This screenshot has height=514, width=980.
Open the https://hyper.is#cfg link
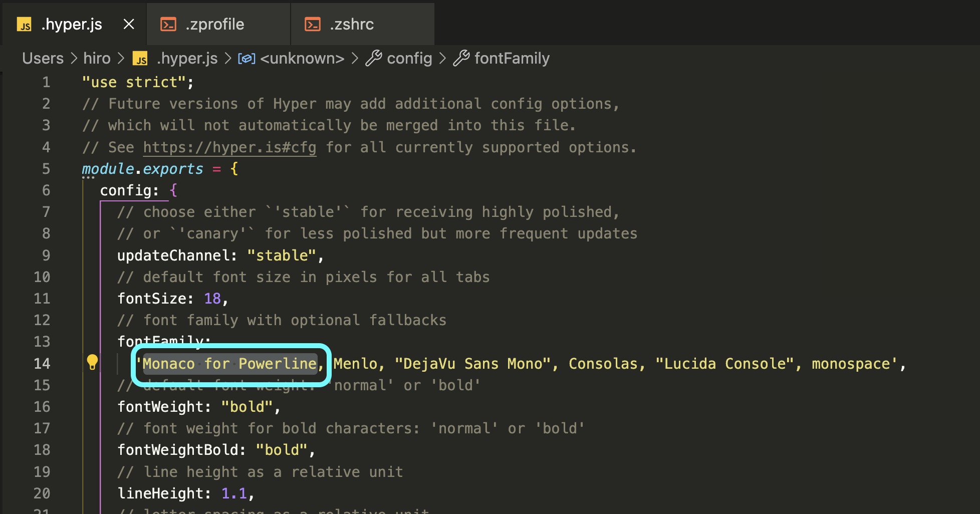click(x=229, y=147)
